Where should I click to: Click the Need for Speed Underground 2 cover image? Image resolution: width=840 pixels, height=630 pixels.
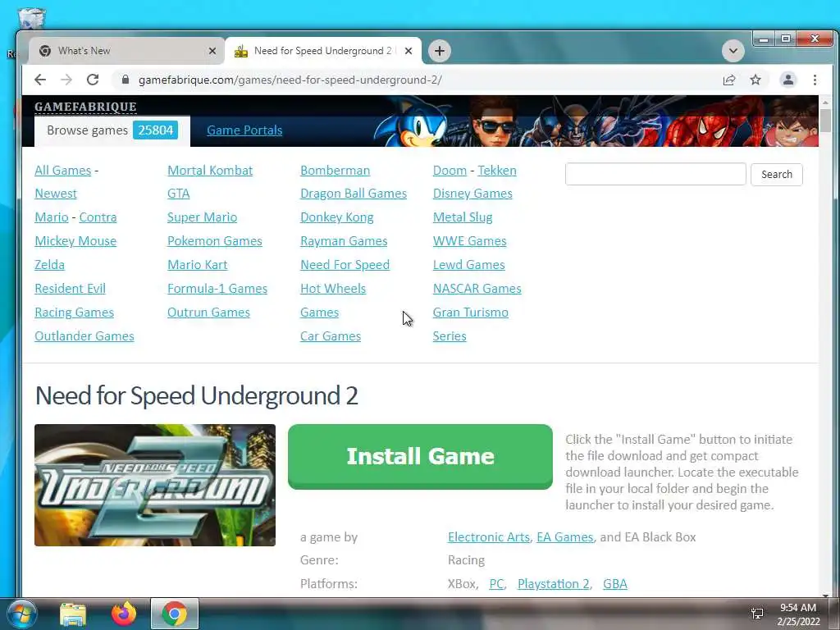coord(155,486)
